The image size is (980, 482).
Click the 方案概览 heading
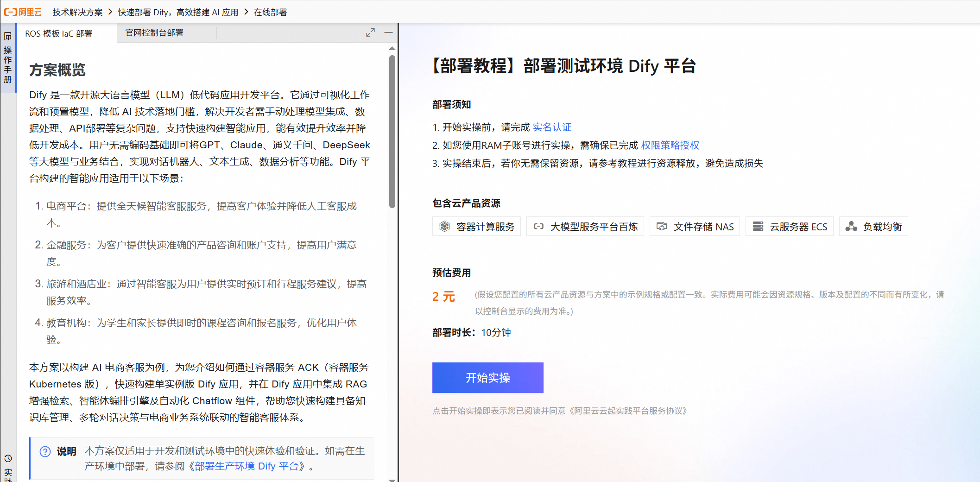tap(57, 70)
